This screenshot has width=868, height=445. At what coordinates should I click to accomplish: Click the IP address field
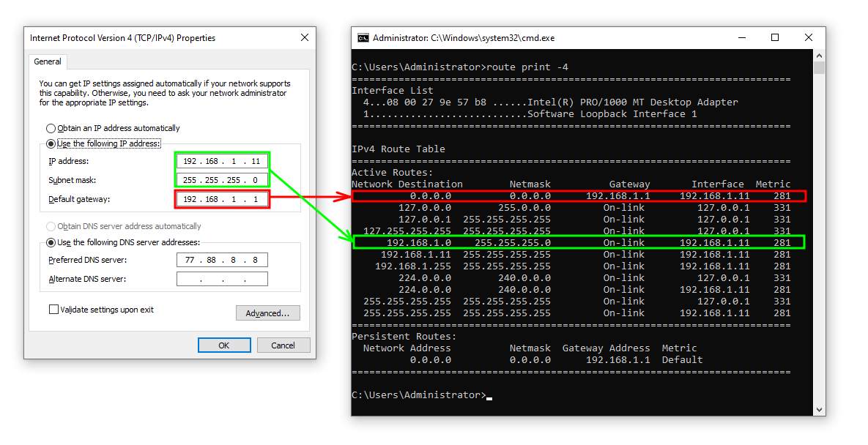click(x=222, y=161)
